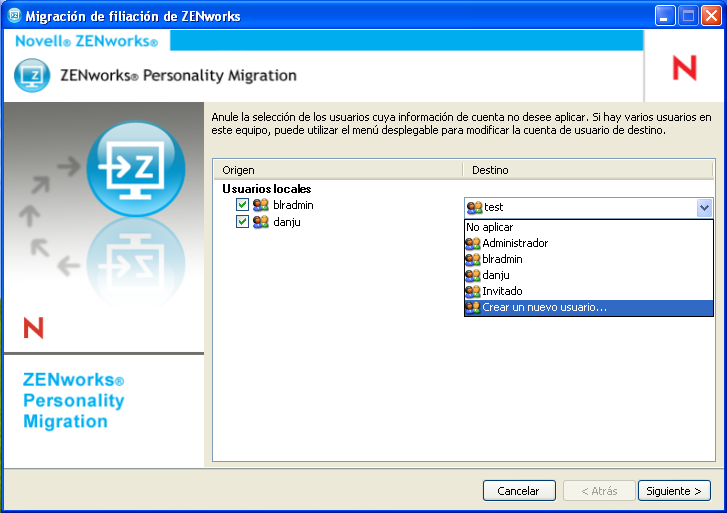Click the test destination combo box
The width and height of the screenshot is (727, 513).
click(588, 207)
